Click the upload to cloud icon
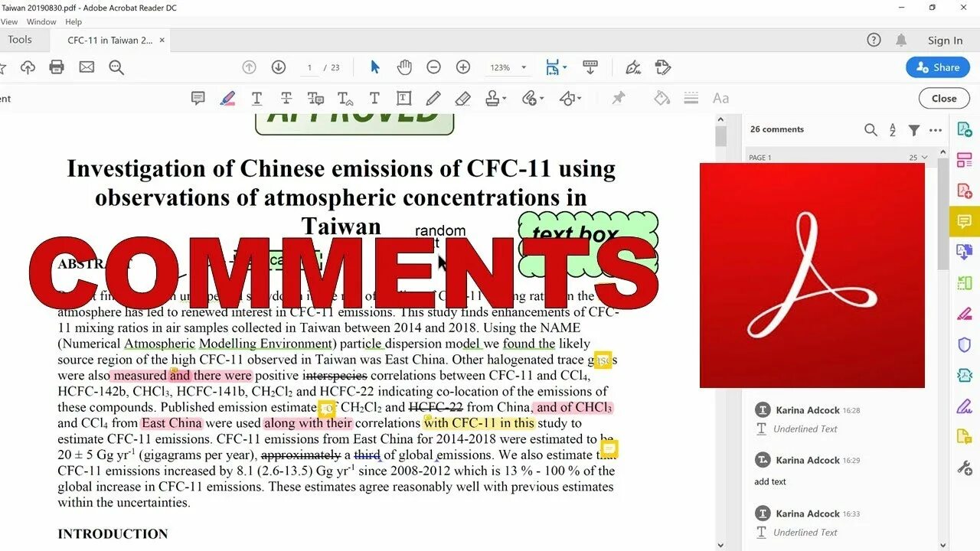Image resolution: width=980 pixels, height=551 pixels. 28,67
